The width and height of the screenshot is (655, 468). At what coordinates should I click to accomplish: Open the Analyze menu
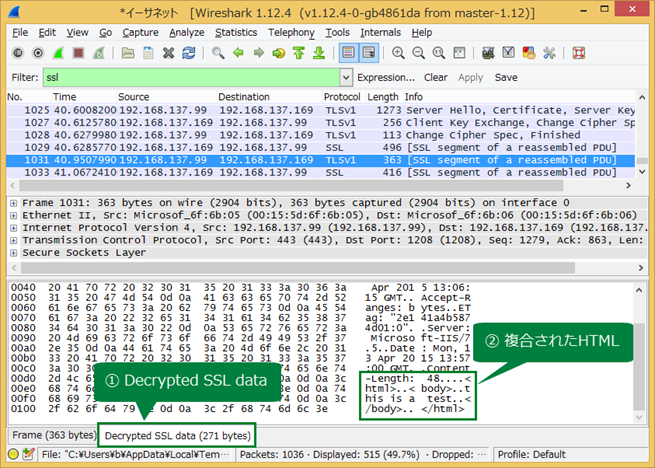tap(187, 33)
